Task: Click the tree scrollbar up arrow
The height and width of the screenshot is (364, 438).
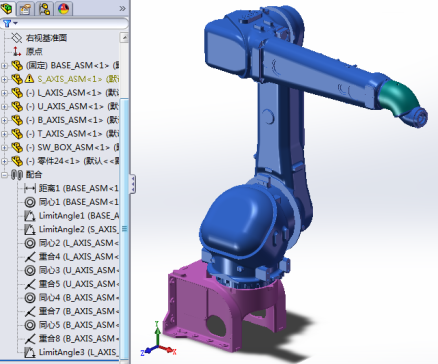Action: (124, 37)
